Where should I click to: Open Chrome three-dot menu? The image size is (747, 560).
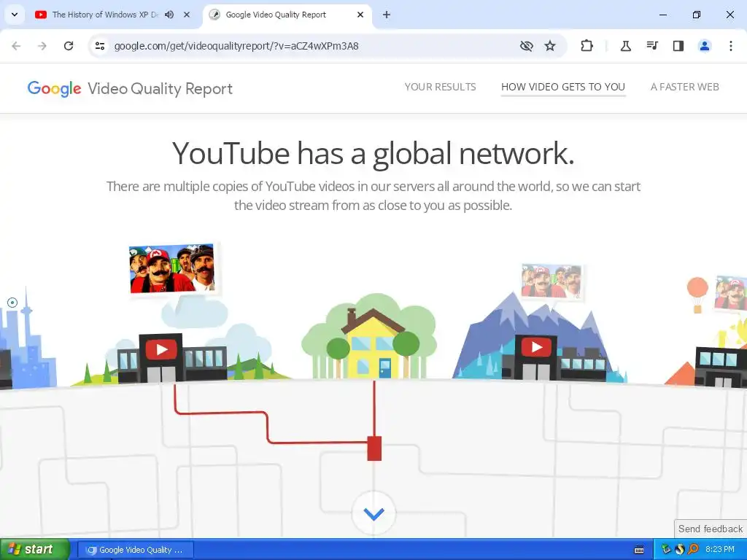pos(731,46)
